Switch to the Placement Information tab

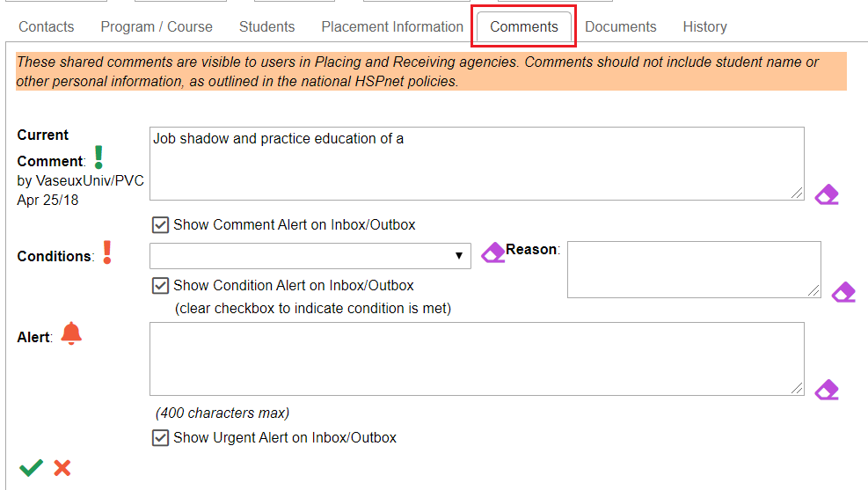click(392, 26)
